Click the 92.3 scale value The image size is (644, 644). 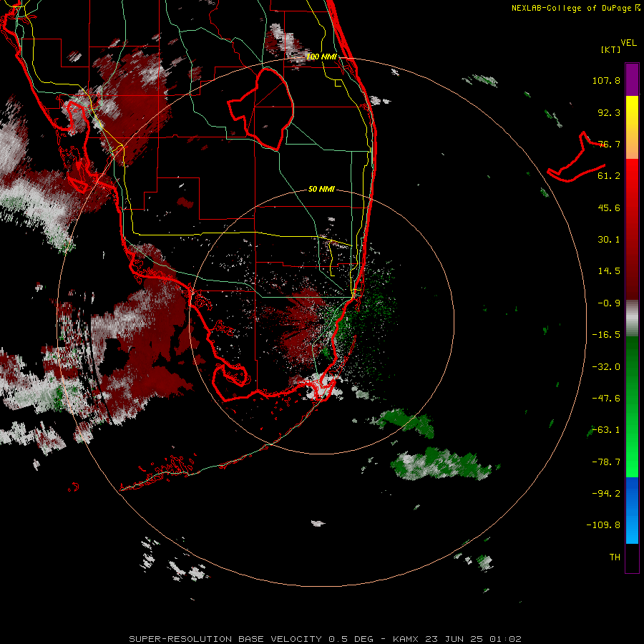click(609, 112)
